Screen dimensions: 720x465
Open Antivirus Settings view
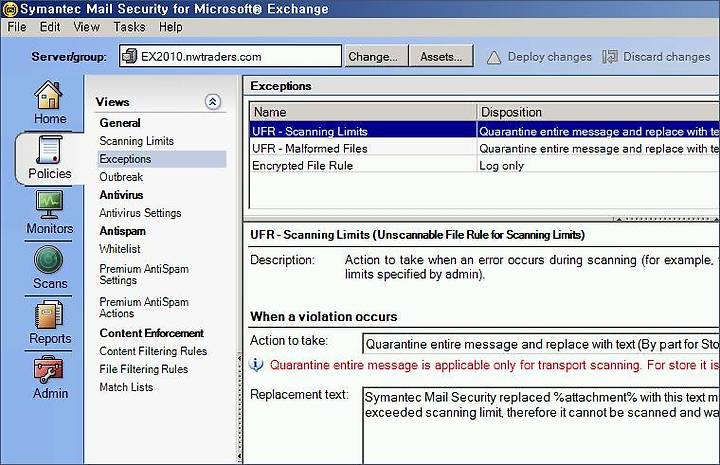[x=140, y=213]
